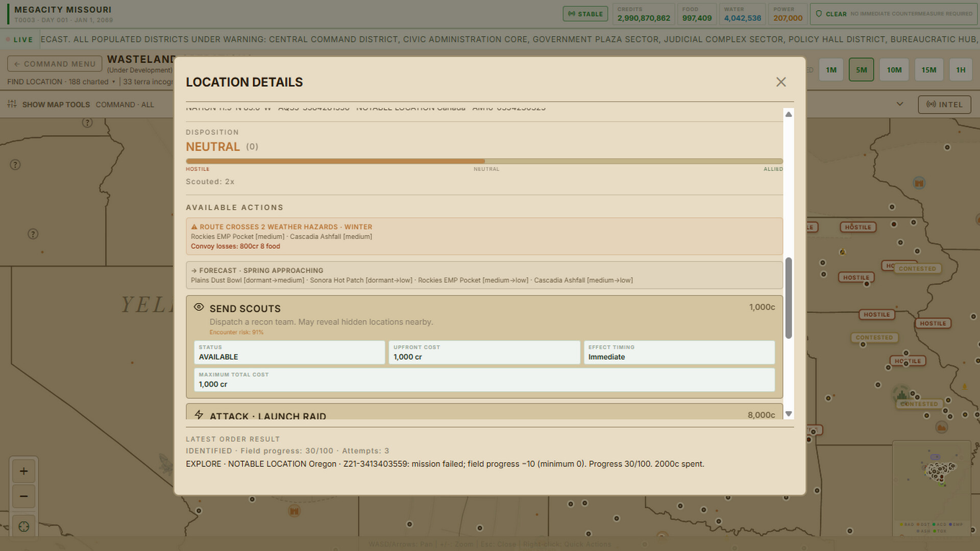The image size is (980, 551).
Task: Open the INTEL panel
Action: click(944, 105)
